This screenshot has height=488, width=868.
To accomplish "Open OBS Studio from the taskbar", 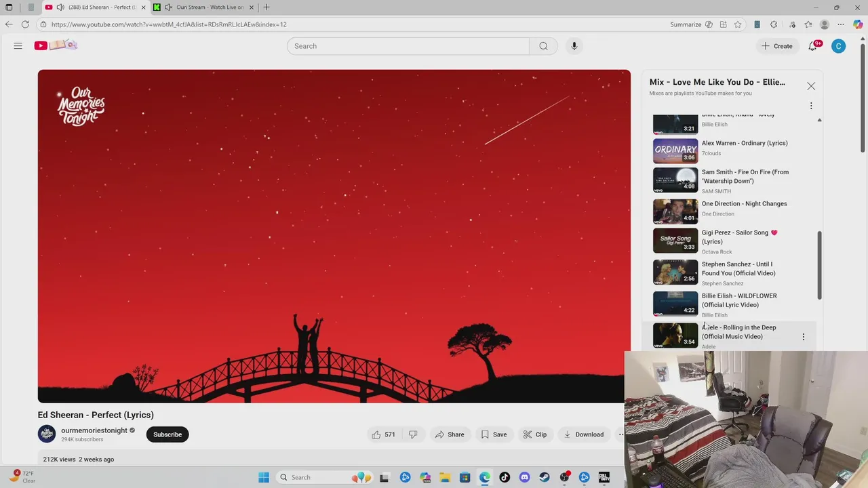I will tap(564, 477).
